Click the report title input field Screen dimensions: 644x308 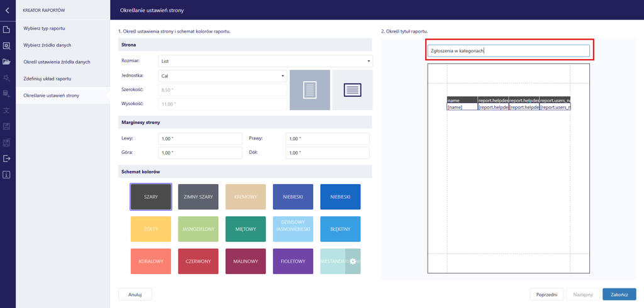(508, 50)
